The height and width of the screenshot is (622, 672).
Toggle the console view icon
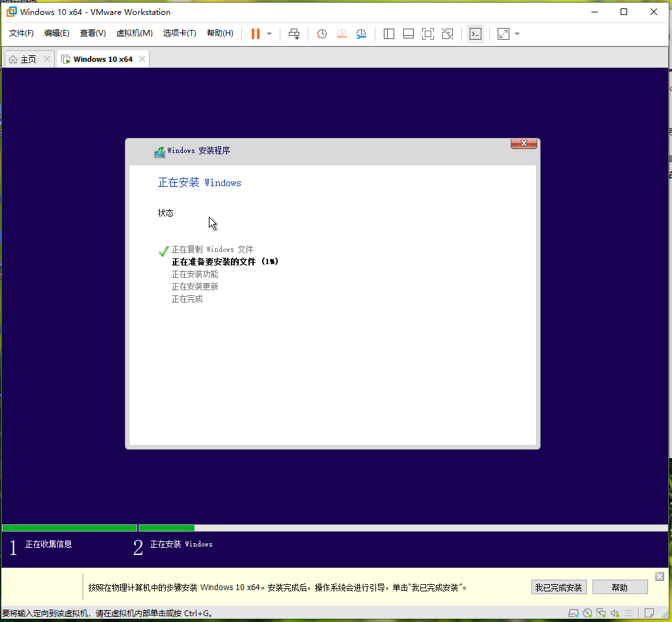[476, 34]
